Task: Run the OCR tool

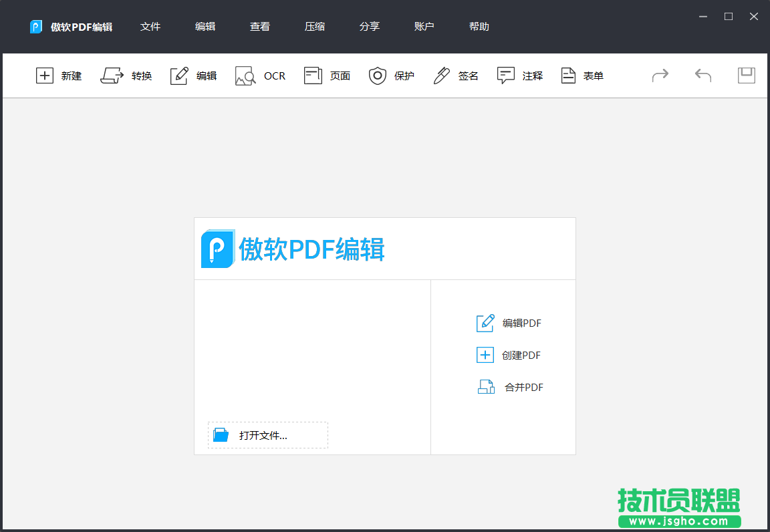Action: pos(260,76)
